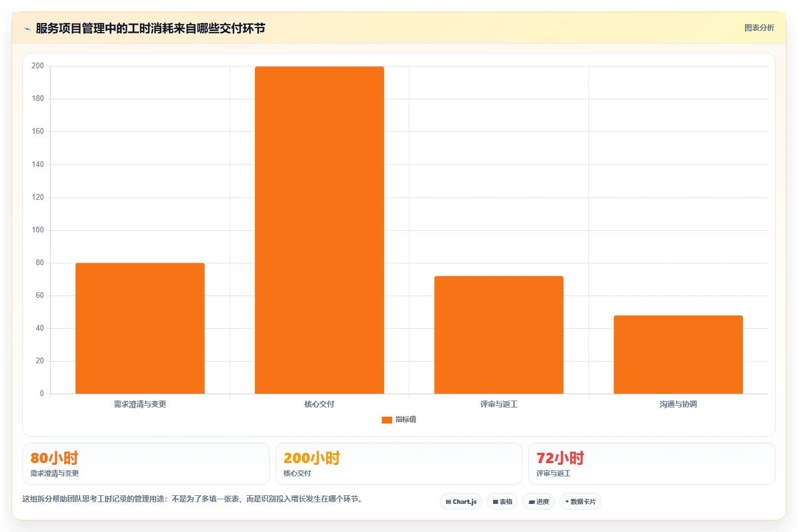Viewport: 798px width, 532px height.
Task: Open the 200小时 stat card
Action: (399, 464)
